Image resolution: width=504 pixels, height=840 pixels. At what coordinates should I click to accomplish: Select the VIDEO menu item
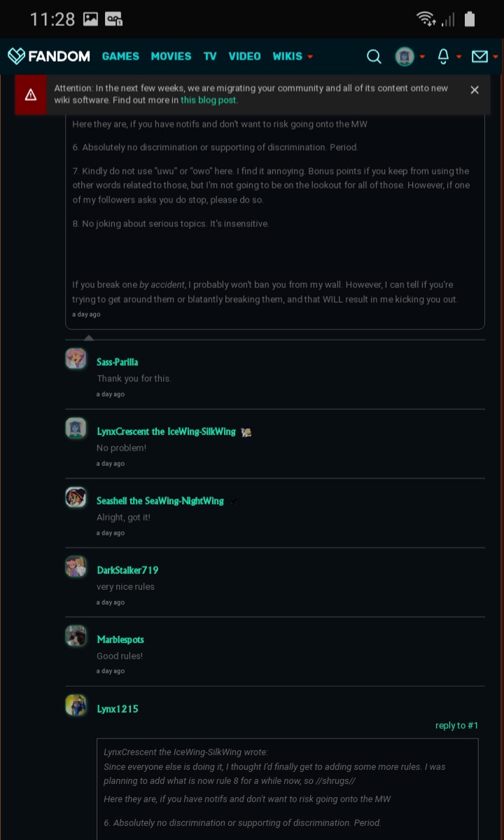(x=244, y=56)
